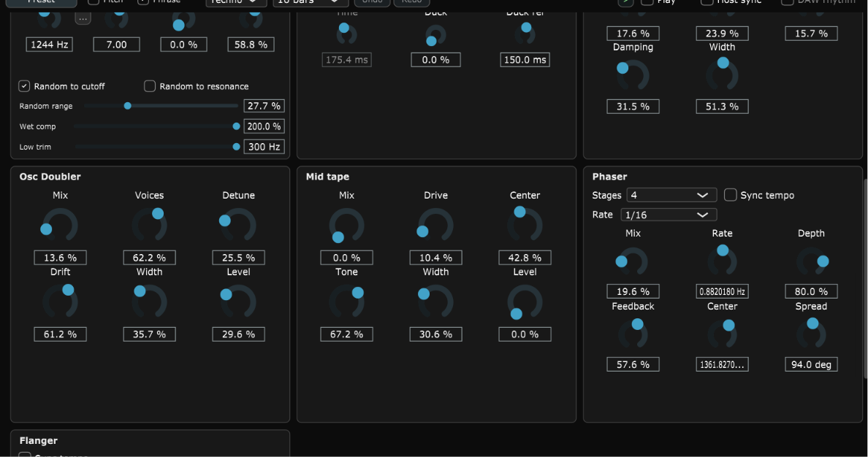Click the Damping 31.5 % field
This screenshot has width=868, height=457.
tap(633, 107)
